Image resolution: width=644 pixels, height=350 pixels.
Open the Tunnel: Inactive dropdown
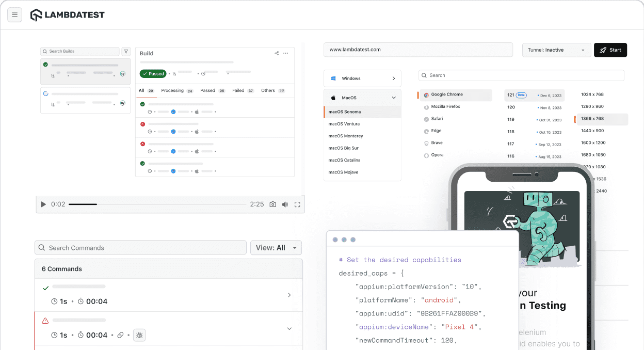click(556, 50)
